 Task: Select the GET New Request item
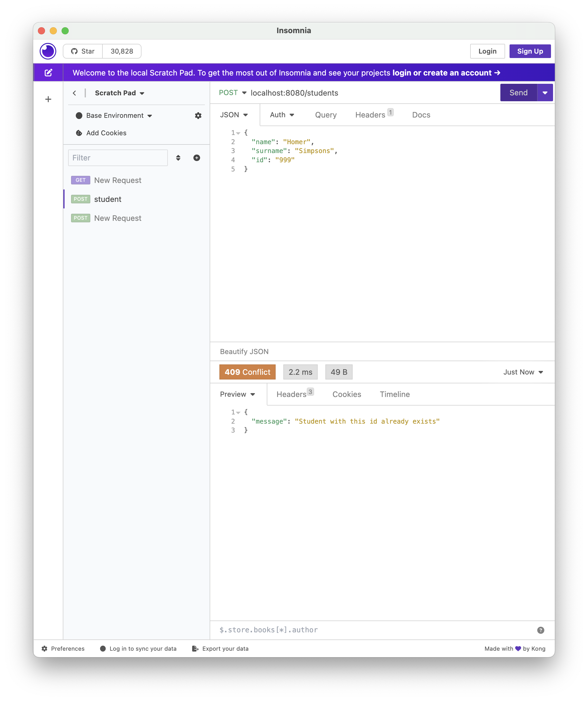click(x=136, y=180)
